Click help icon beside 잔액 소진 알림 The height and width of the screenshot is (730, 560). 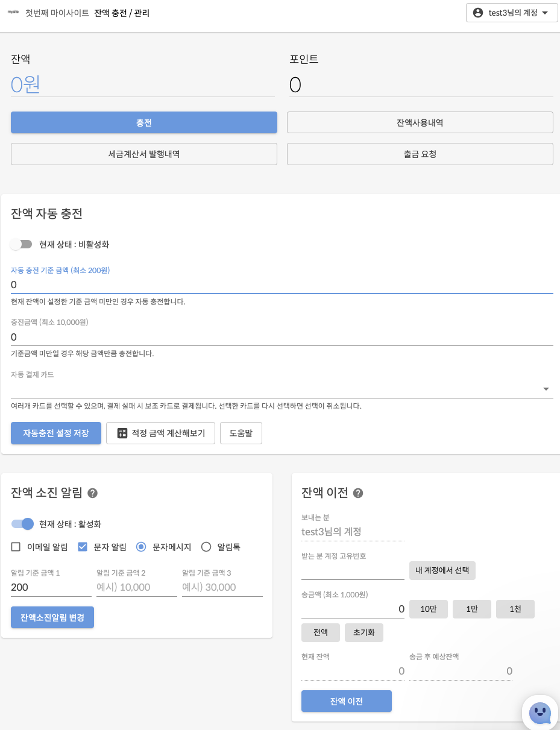tap(92, 493)
